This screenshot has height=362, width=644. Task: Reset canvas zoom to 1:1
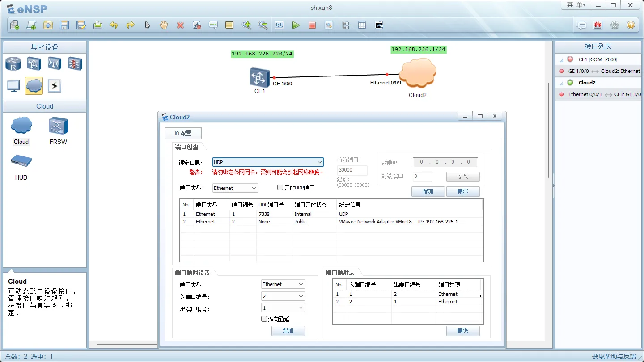point(280,25)
